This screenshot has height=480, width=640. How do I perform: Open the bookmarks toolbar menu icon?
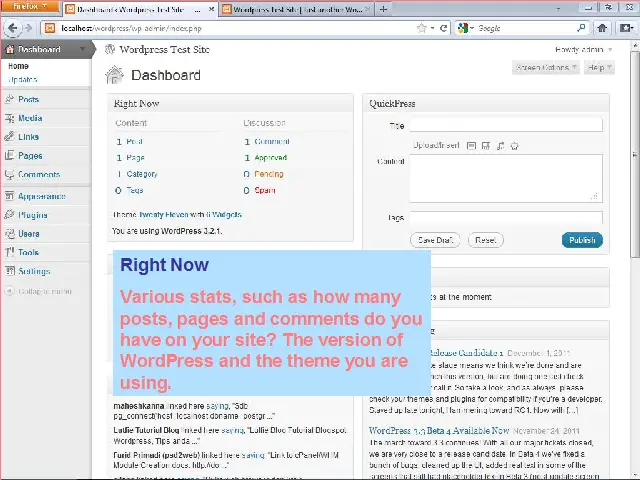pos(626,28)
